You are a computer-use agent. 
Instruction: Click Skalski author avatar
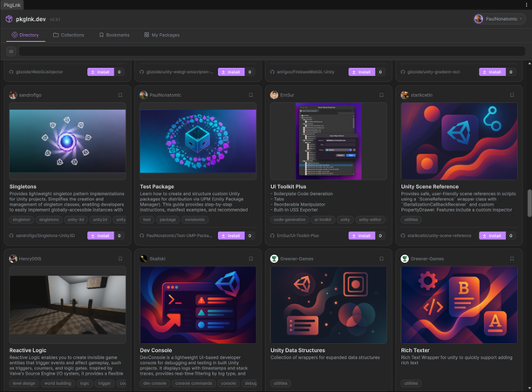pos(144,259)
